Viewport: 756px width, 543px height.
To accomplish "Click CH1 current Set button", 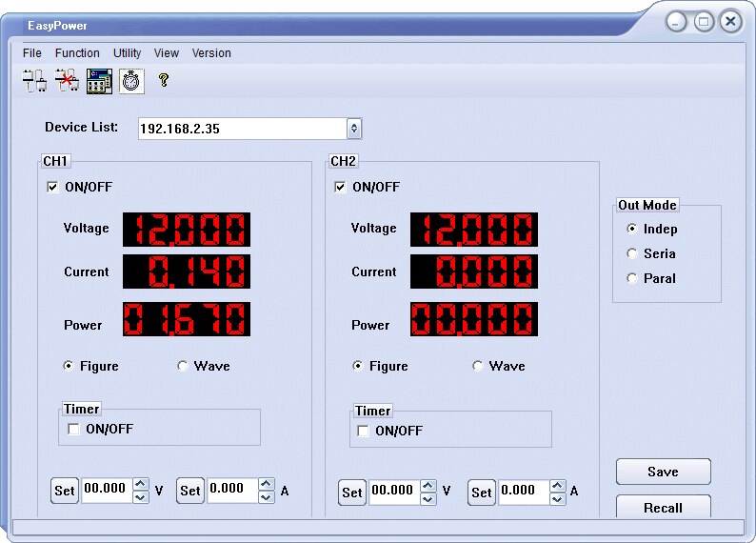I will [x=190, y=491].
